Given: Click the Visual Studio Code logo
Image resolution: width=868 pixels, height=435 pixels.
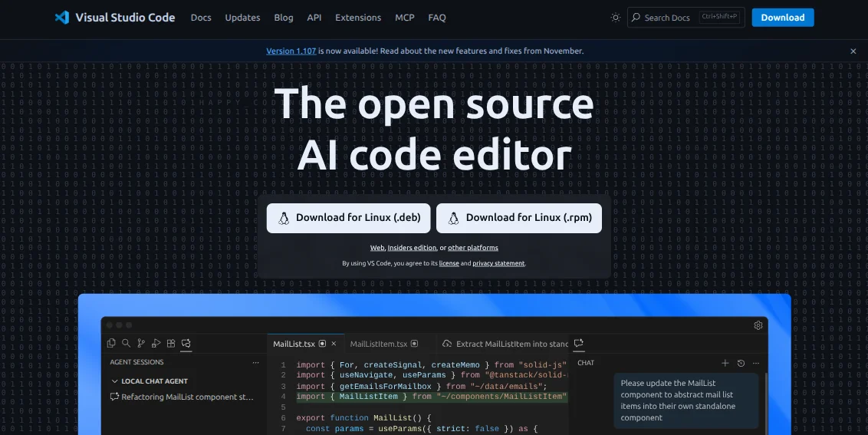Looking at the screenshot, I should click(x=62, y=17).
